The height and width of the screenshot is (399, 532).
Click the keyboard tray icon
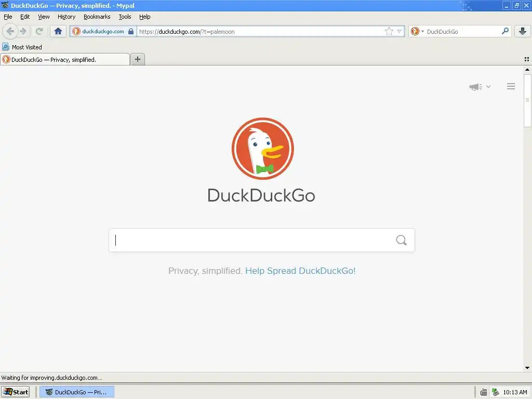484,392
